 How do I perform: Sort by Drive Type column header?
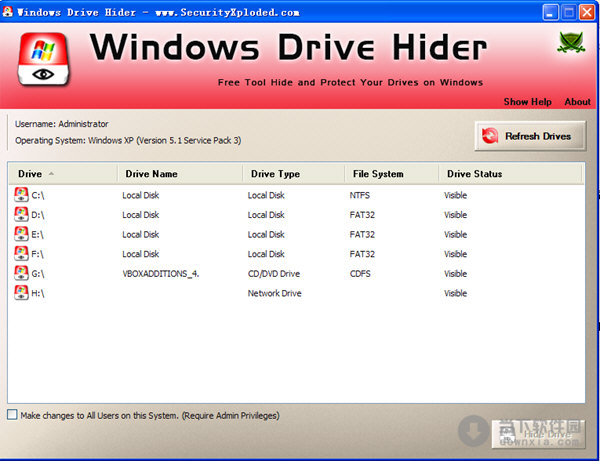click(293, 174)
